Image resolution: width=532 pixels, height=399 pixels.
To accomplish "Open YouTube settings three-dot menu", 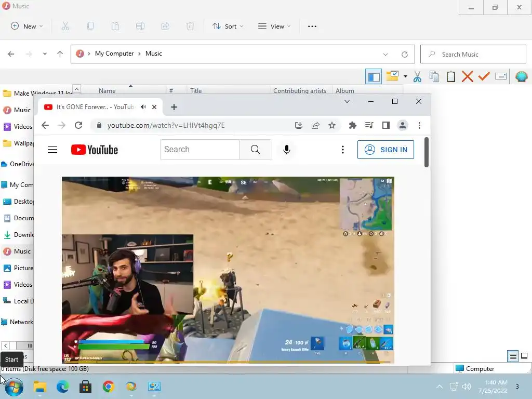I will click(x=343, y=149).
